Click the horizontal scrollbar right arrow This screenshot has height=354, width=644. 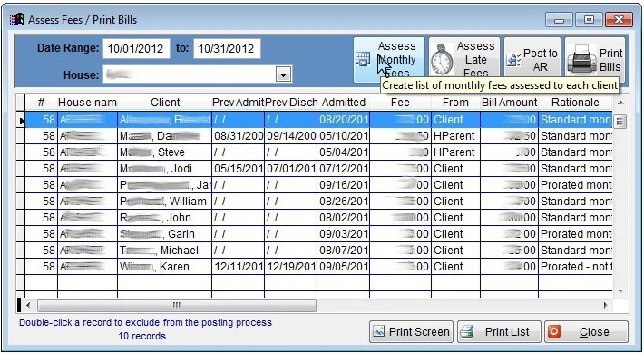click(606, 305)
